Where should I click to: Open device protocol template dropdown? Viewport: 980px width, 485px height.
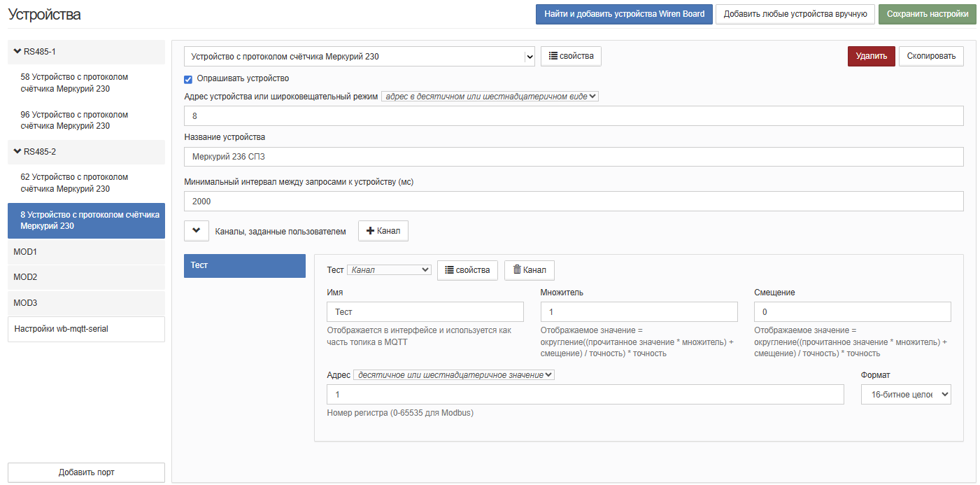pos(360,57)
